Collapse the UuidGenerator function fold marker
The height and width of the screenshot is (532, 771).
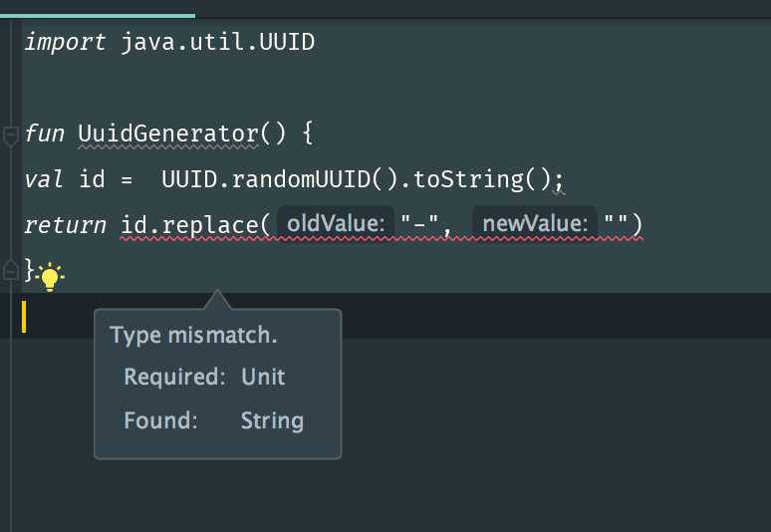[10, 135]
